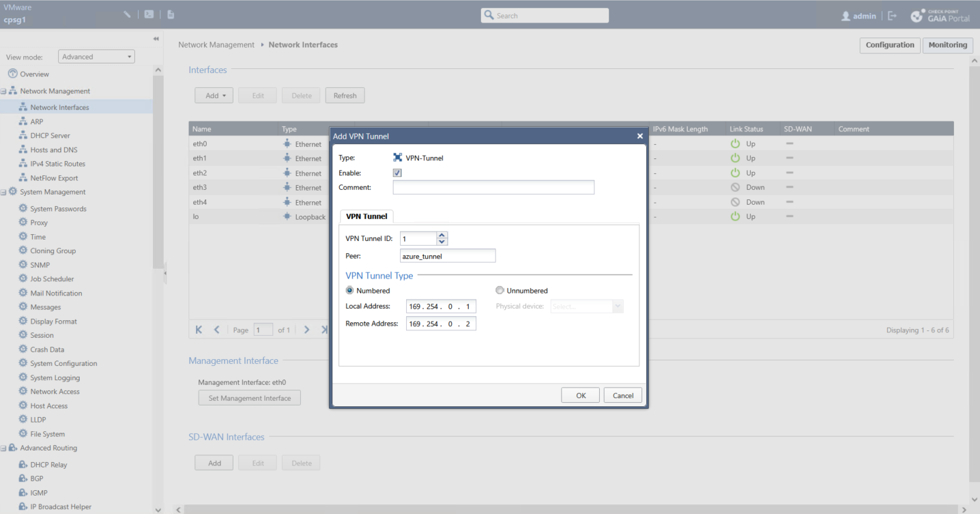Click the pencil configuration lock icon
The image size is (980, 514).
(127, 14)
